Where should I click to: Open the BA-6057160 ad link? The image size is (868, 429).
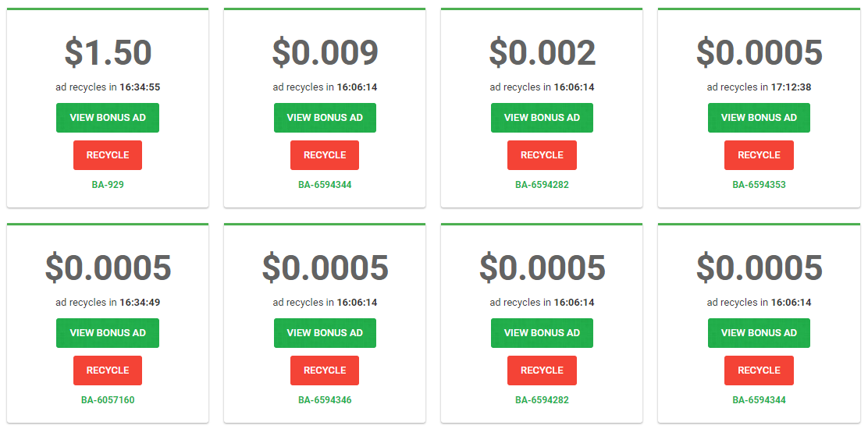pos(108,400)
